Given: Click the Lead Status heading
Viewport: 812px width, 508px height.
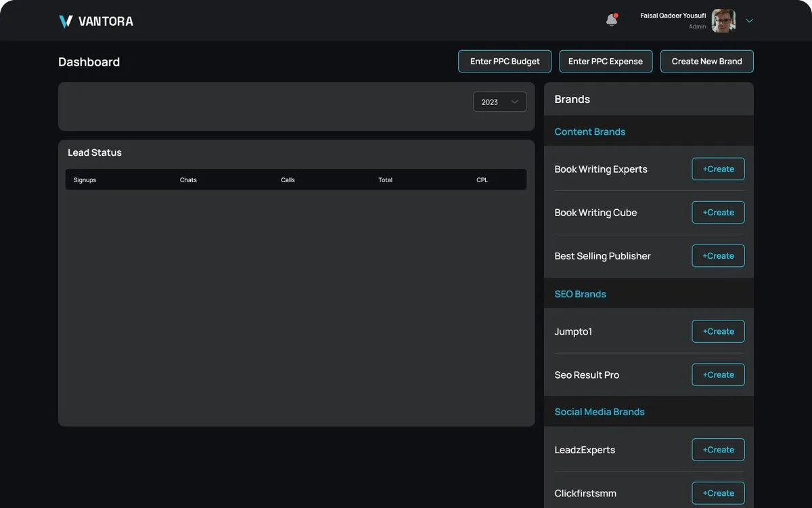Looking at the screenshot, I should (x=95, y=152).
